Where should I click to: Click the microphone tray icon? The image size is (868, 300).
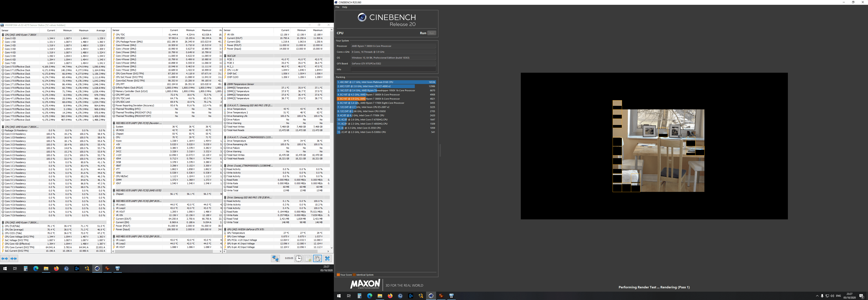coord(822,296)
